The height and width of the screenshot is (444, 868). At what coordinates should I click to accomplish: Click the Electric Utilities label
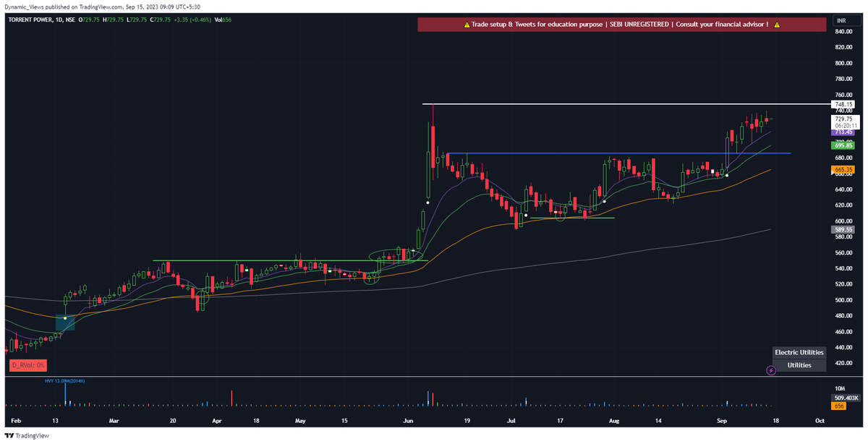click(x=799, y=352)
